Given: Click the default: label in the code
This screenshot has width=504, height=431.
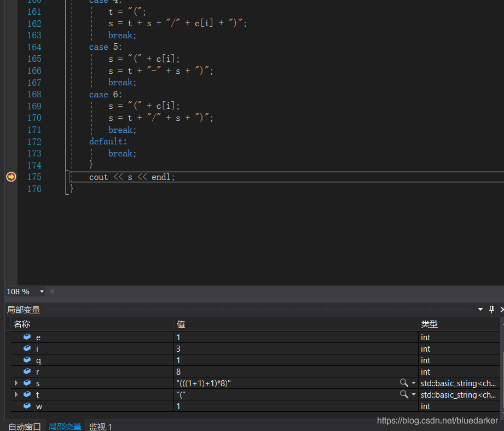Looking at the screenshot, I should tap(108, 141).
